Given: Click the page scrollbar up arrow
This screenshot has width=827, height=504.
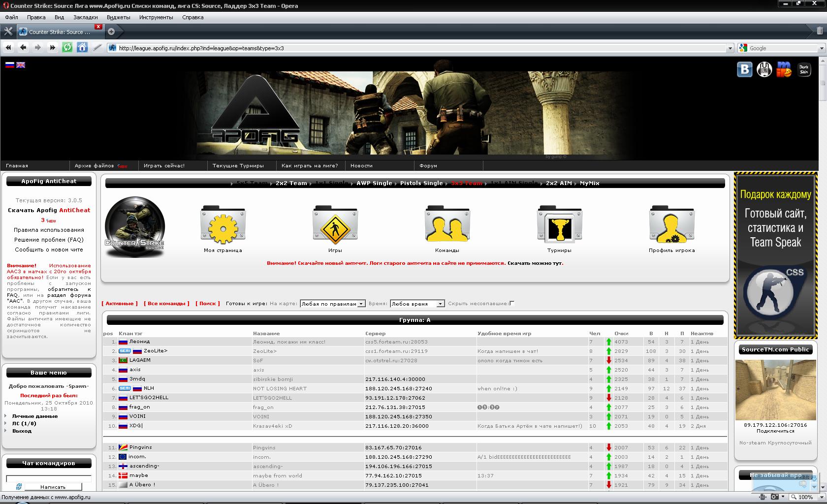Looking at the screenshot, I should (823, 61).
